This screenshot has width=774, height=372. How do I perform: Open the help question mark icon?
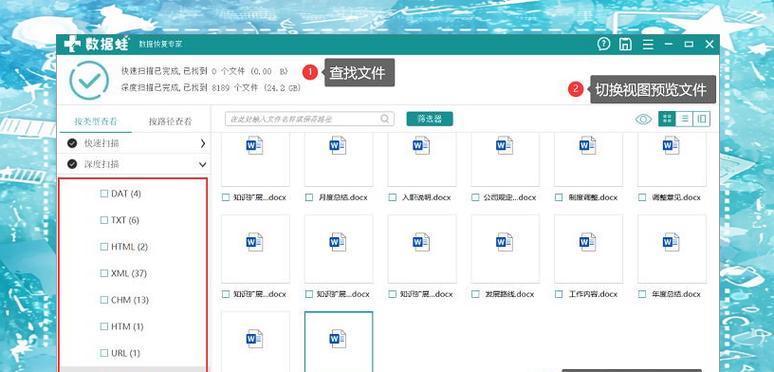603,44
